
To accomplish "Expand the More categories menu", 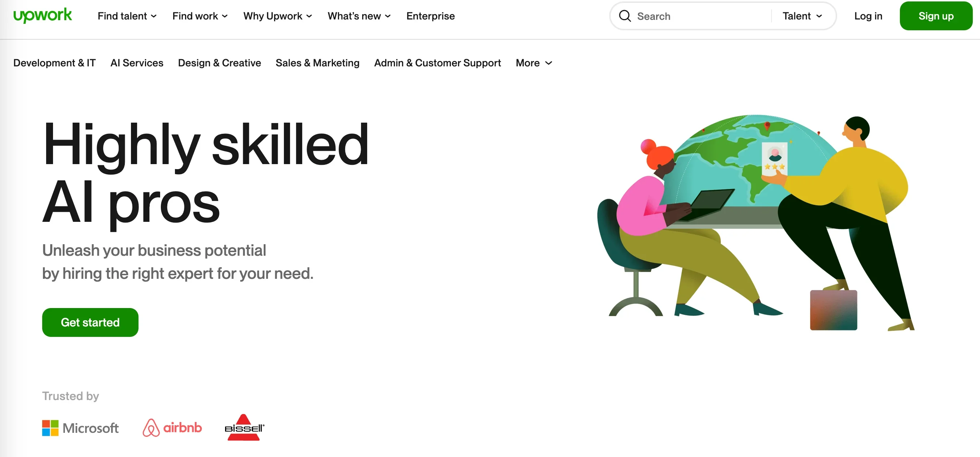I will [x=533, y=63].
